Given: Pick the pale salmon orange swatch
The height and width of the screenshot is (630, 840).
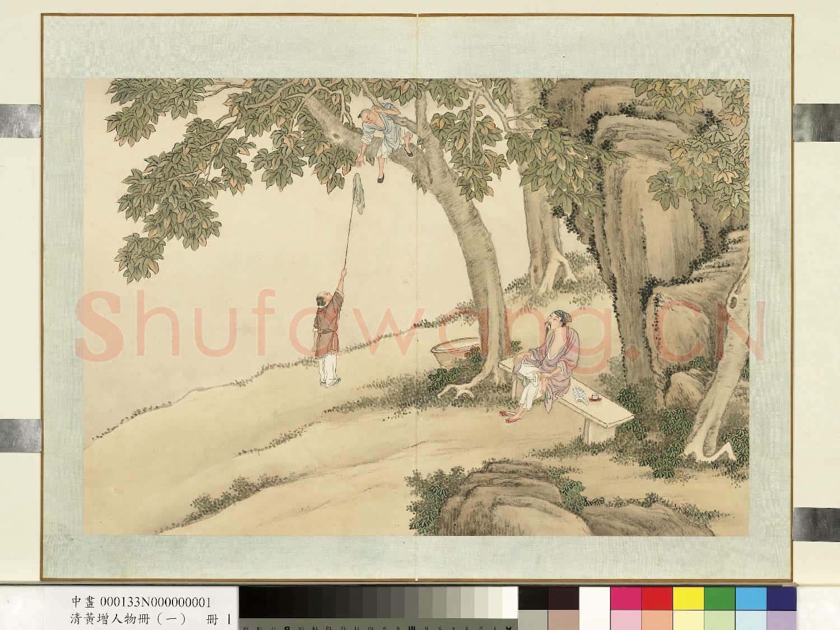Looking at the screenshot, I should pyautogui.click(x=657, y=619).
